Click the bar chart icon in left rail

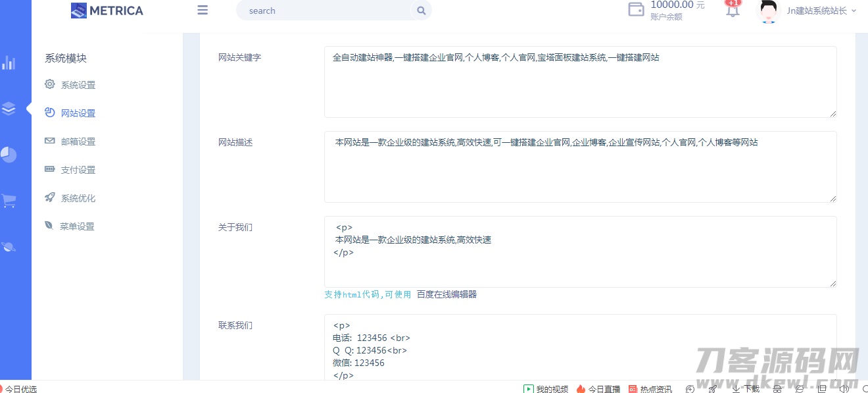point(9,63)
